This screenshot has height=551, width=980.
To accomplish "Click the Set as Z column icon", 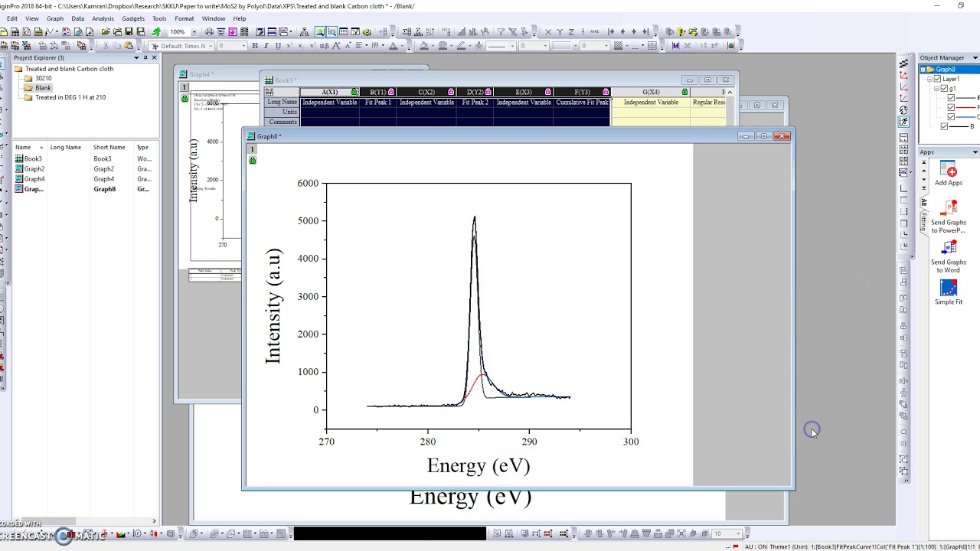I will pyautogui.click(x=571, y=31).
